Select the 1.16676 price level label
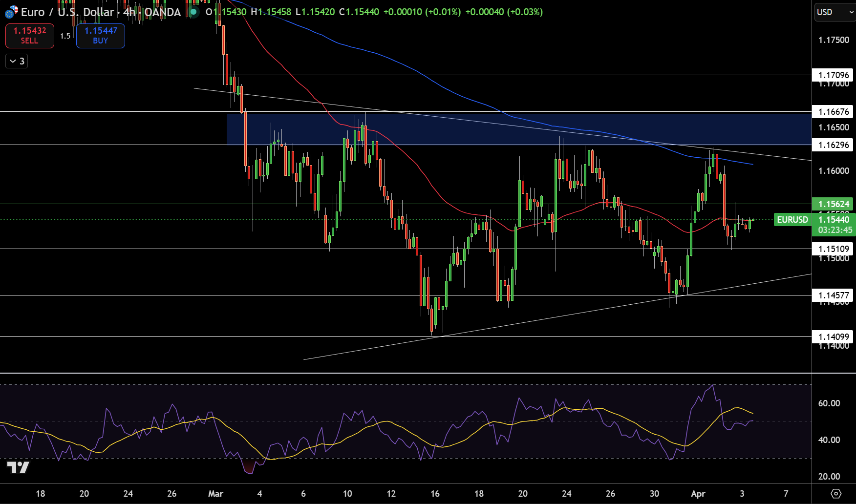The height and width of the screenshot is (504, 856). pyautogui.click(x=834, y=112)
